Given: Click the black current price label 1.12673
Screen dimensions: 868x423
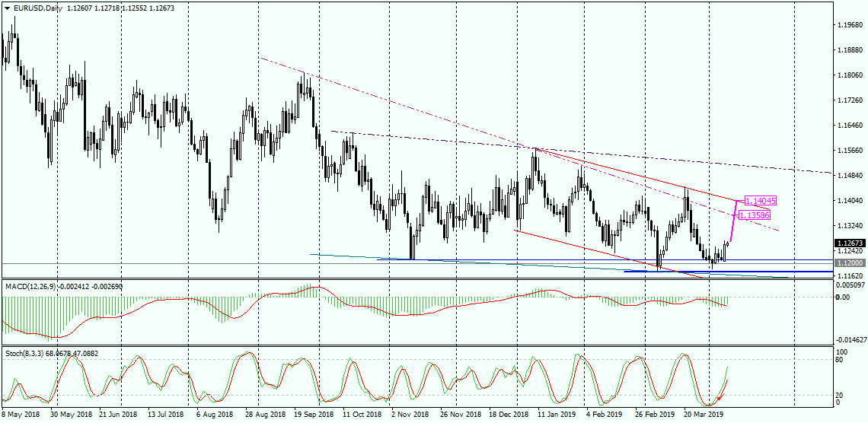Looking at the screenshot, I should coord(850,243).
